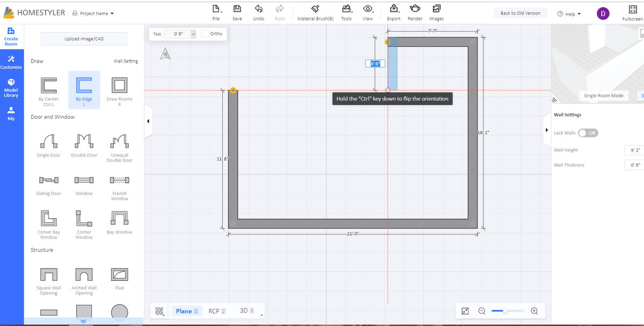Export the floor plan
Screen dimensions: 644x326
(x=394, y=9)
